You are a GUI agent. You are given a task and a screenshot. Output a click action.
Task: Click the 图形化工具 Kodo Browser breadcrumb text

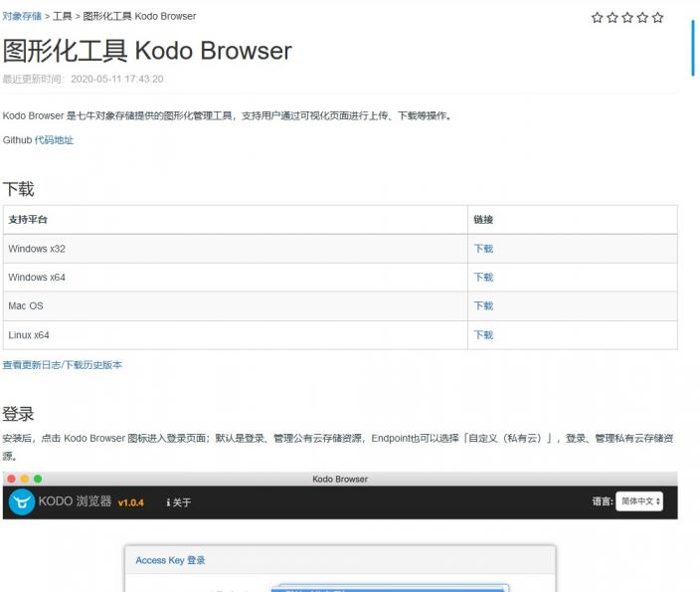point(139,16)
